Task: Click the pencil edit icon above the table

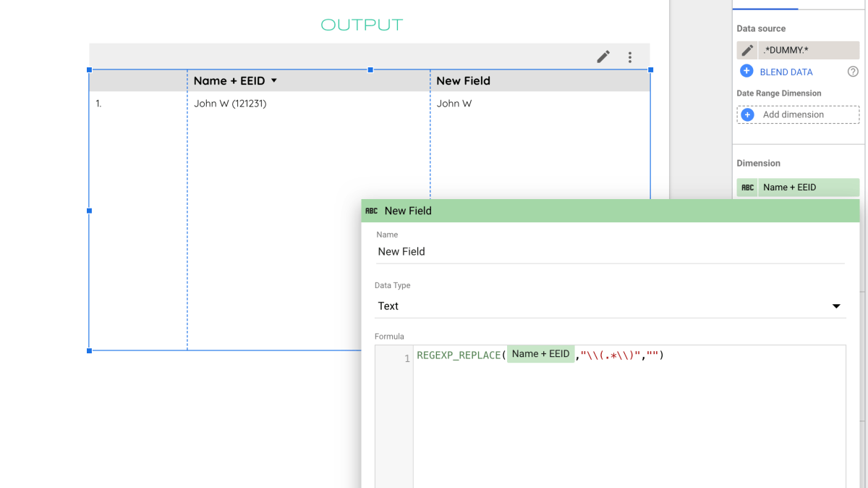Action: [603, 56]
